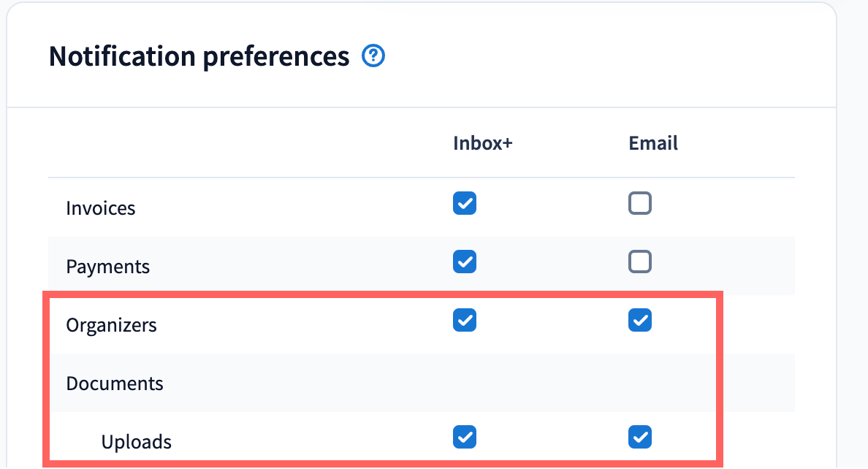Click the Payments row label
This screenshot has width=868, height=469.
[108, 267]
